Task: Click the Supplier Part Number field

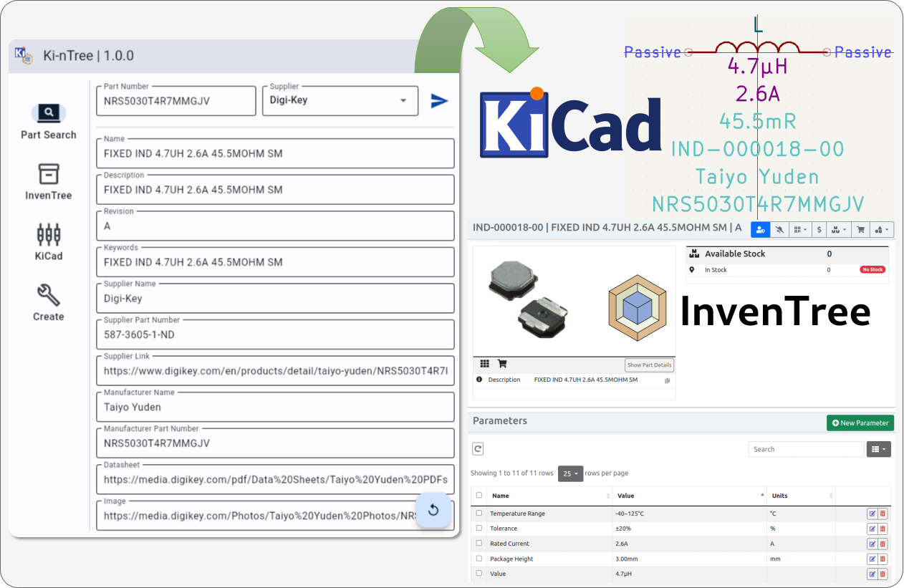Action: tap(275, 334)
